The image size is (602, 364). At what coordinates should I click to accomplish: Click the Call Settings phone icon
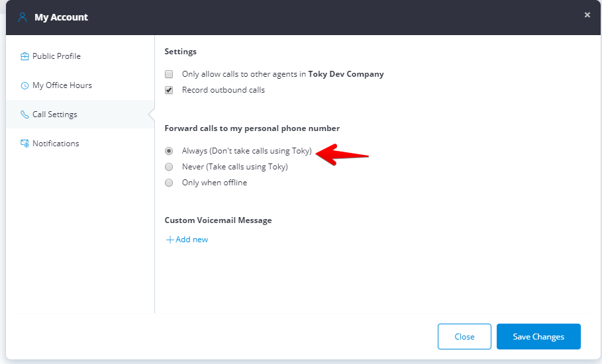(25, 114)
